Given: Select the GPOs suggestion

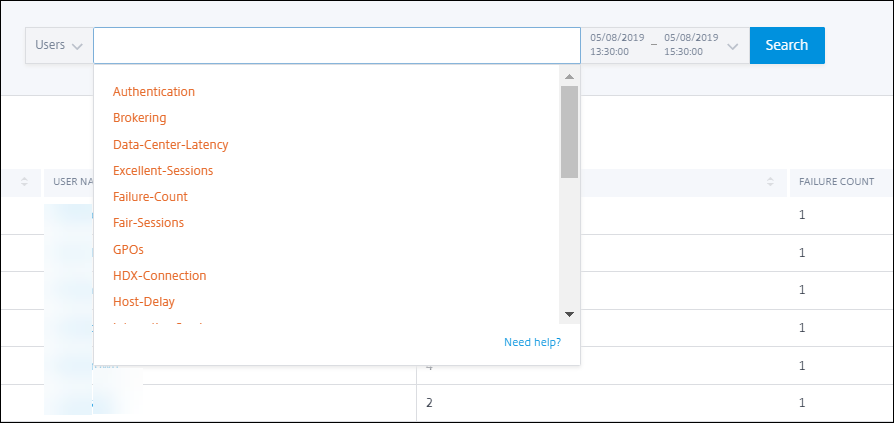Looking at the screenshot, I should [x=128, y=249].
